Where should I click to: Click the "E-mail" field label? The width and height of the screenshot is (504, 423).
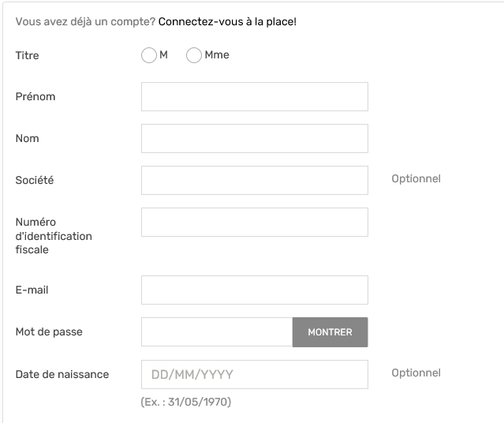[32, 290]
